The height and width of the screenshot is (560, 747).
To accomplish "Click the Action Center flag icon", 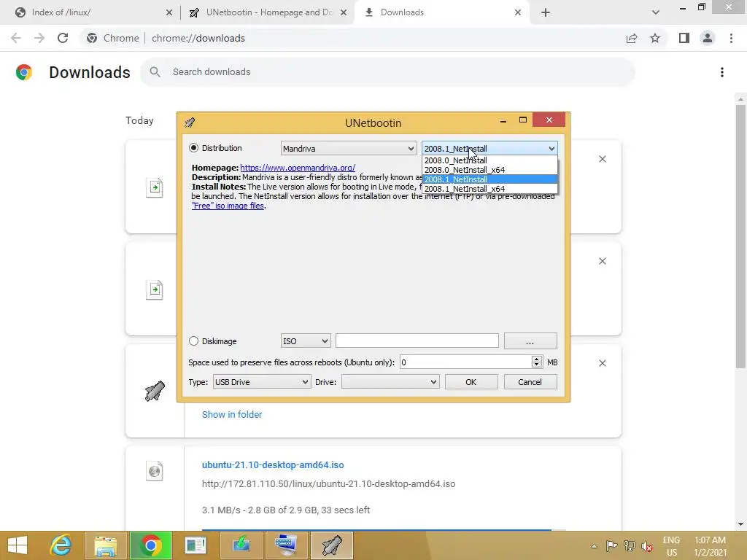I will point(612,546).
